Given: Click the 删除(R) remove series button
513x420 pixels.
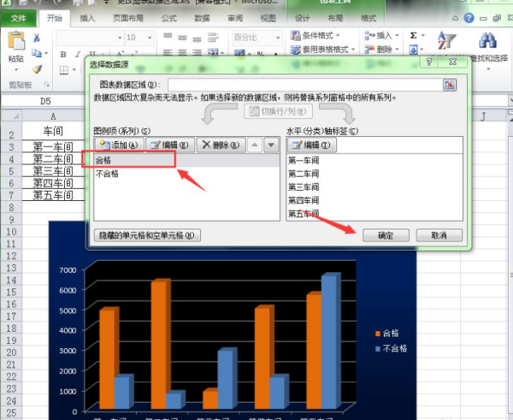Looking at the screenshot, I should [221, 145].
